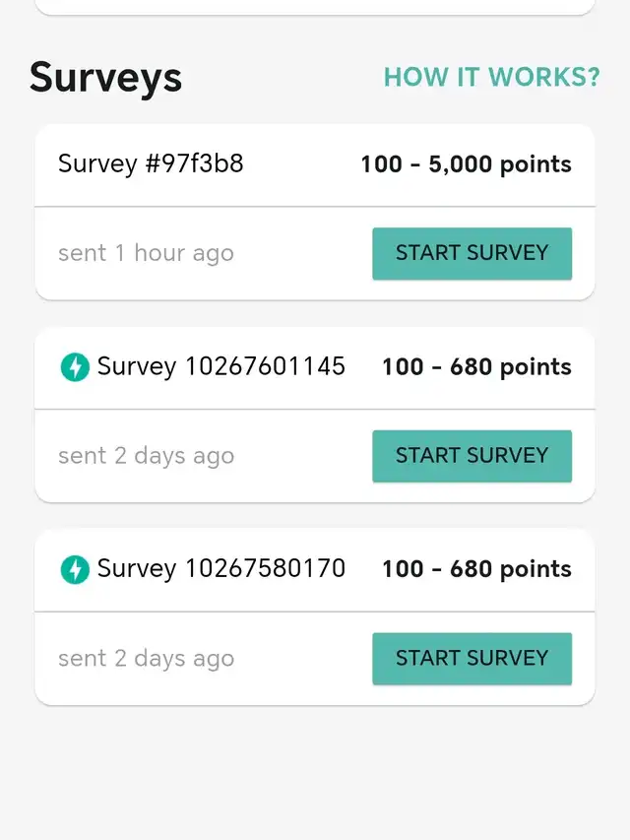
Task: Click the sent timestamp under Survey 10267580170
Action: (x=146, y=659)
